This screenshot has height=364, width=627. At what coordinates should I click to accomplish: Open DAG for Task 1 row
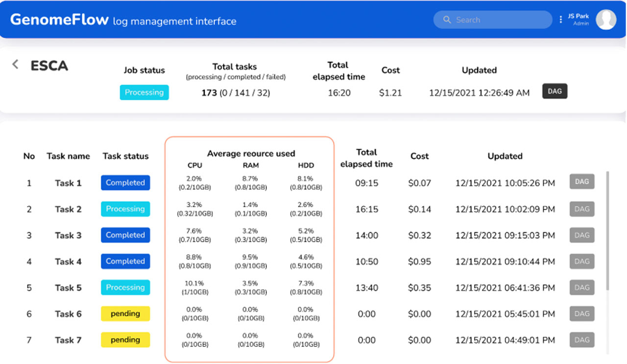[582, 182]
